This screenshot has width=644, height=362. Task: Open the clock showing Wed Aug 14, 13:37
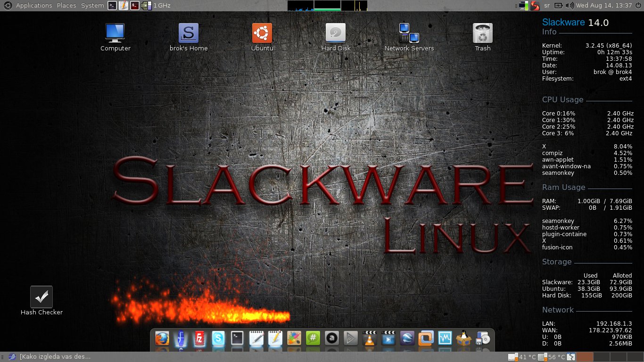tap(604, 6)
